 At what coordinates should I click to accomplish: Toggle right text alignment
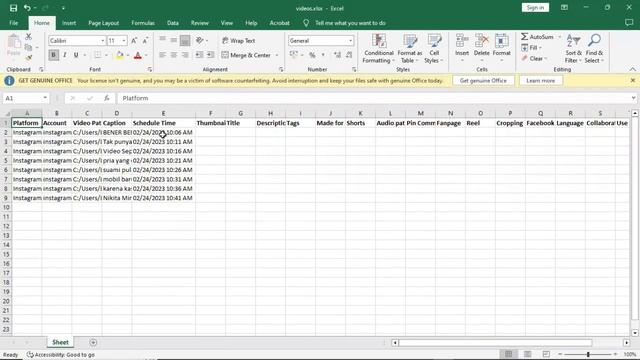point(185,55)
